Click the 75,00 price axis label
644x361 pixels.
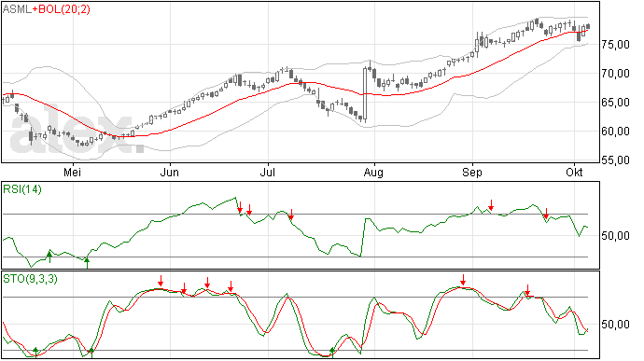(615, 45)
